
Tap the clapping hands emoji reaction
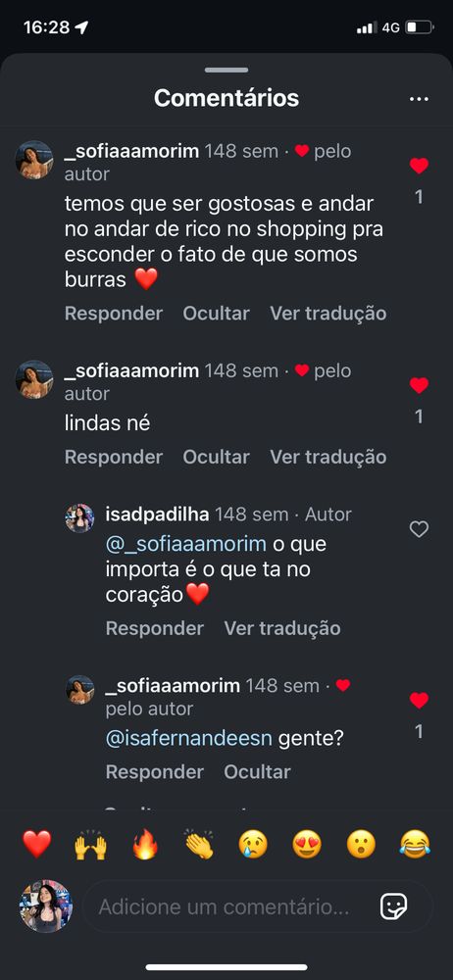coord(199,845)
